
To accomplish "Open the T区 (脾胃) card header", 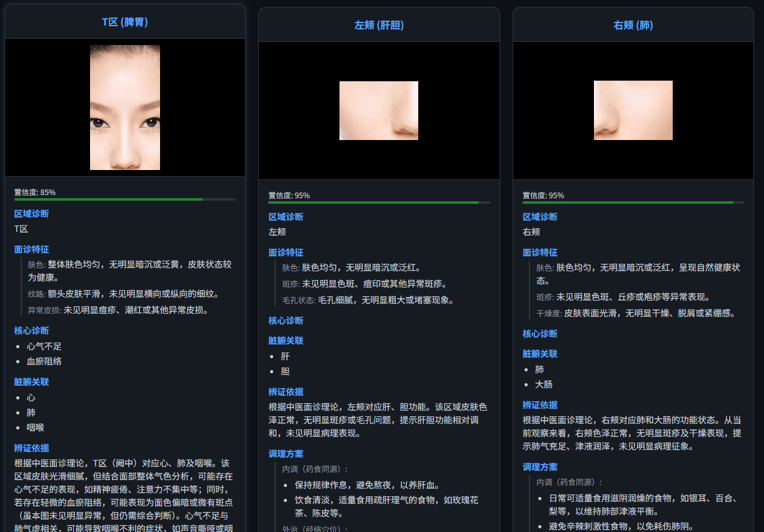I will pyautogui.click(x=124, y=21).
